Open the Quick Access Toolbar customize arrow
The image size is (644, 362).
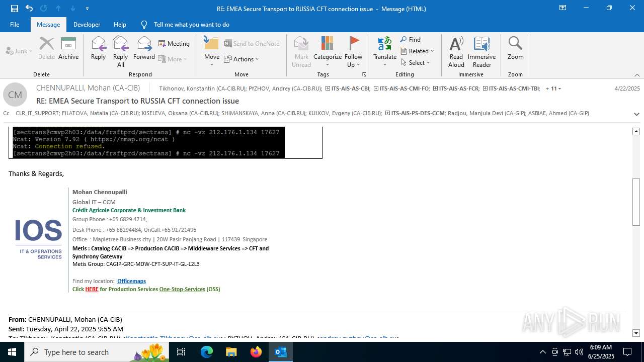pos(88,9)
